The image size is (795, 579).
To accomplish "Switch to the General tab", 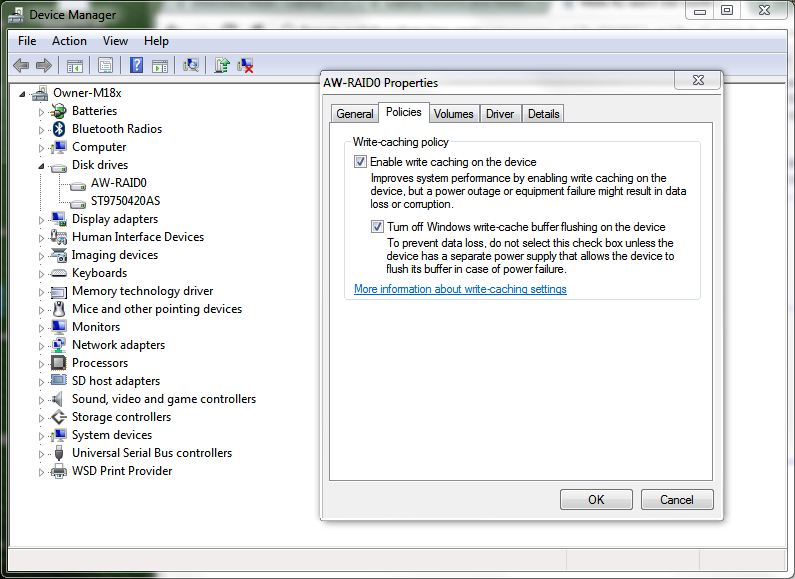I will coord(354,114).
